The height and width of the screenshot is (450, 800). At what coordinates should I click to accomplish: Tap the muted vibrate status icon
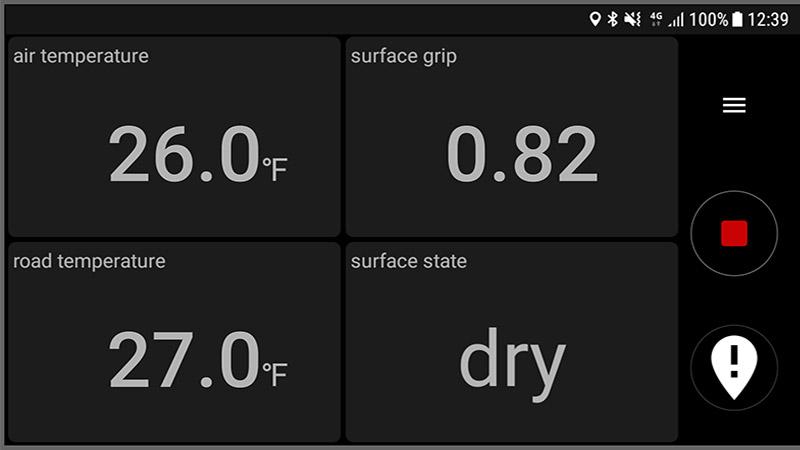[x=633, y=19]
